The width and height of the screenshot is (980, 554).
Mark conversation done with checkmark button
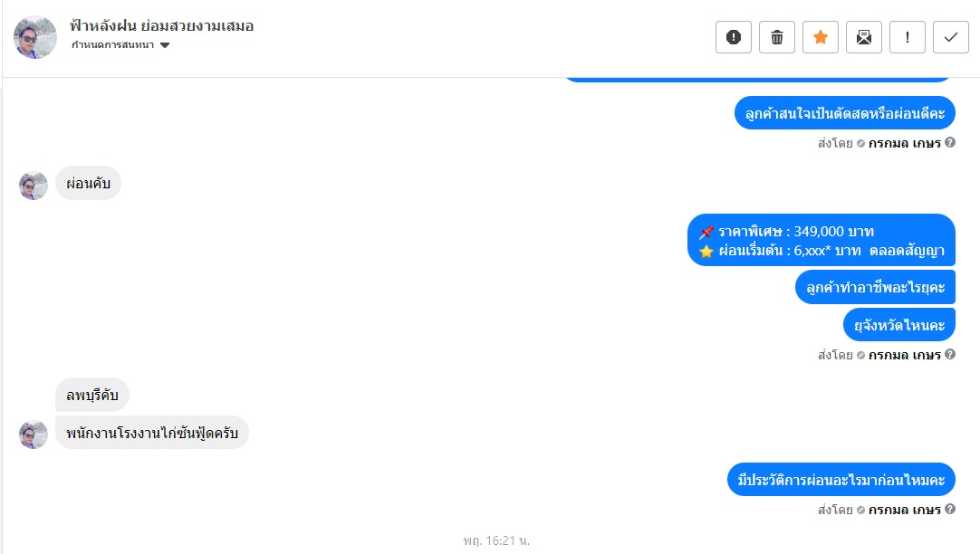(x=951, y=37)
